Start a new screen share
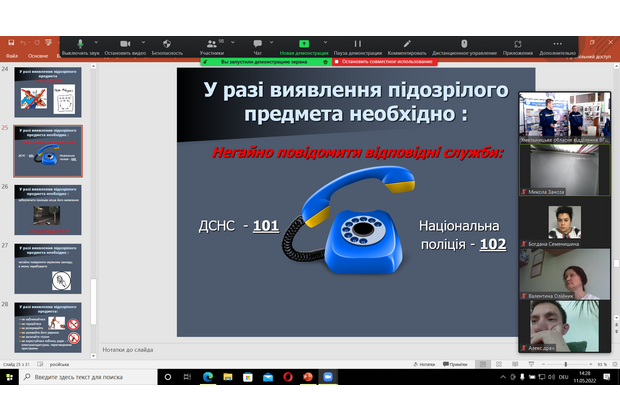Screen dimensions: 620x420 coord(301,46)
